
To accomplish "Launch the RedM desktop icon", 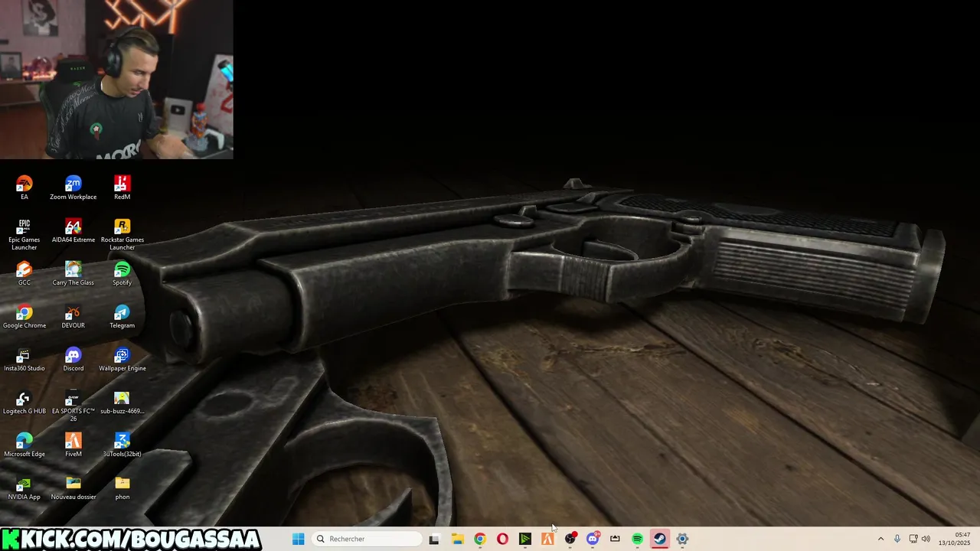I will click(x=122, y=187).
